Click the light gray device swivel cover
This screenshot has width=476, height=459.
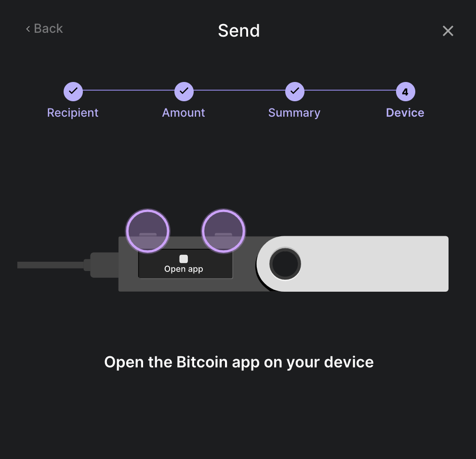pos(353,264)
